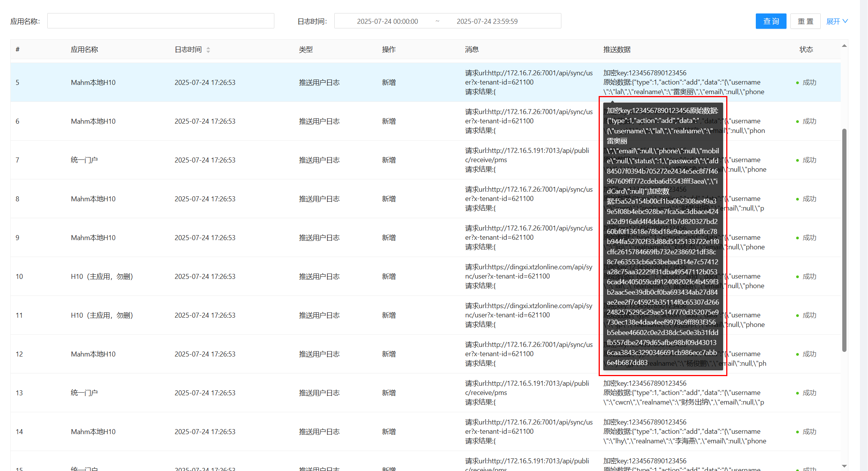Click the 日志时间 sort arrows icon

point(208,50)
